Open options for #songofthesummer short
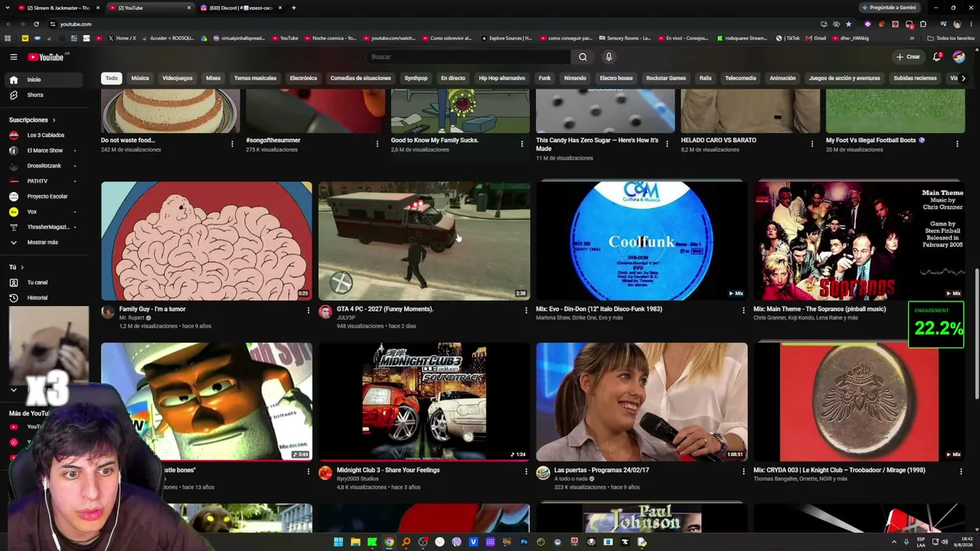This screenshot has width=980, height=551. point(377,143)
